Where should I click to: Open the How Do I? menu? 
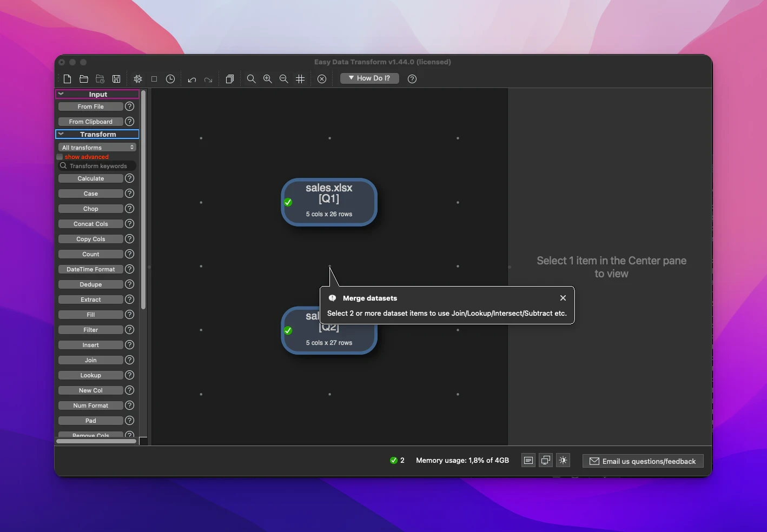pyautogui.click(x=369, y=78)
